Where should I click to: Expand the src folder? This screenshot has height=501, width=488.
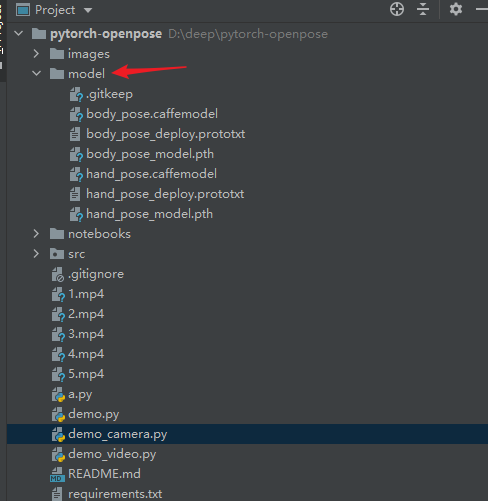pyautogui.click(x=36, y=254)
